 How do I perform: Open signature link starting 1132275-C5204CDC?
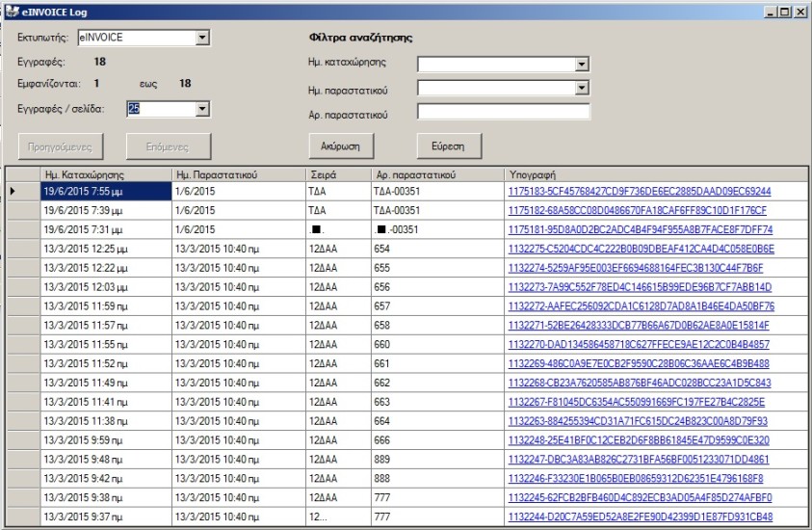pyautogui.click(x=642, y=249)
